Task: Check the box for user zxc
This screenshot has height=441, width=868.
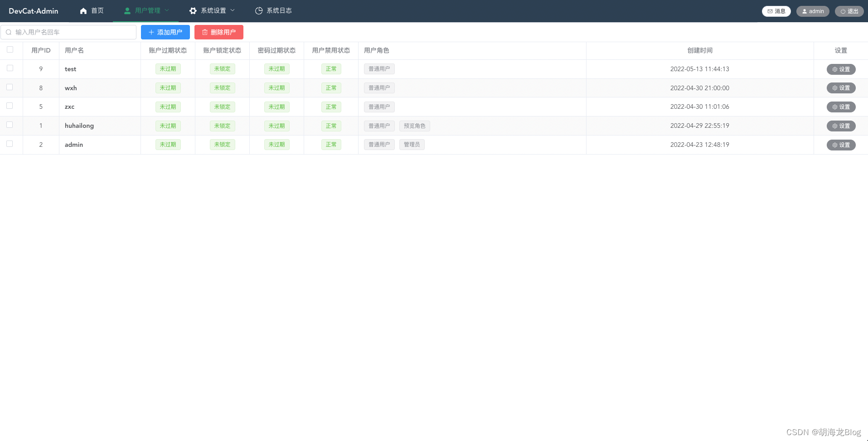Action: tap(10, 106)
